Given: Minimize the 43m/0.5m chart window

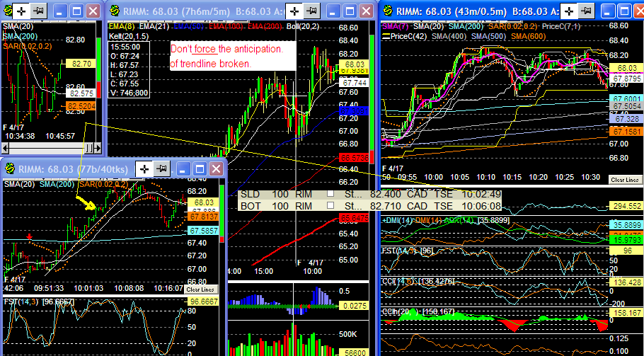Looking at the screenshot, I should coord(609,11).
